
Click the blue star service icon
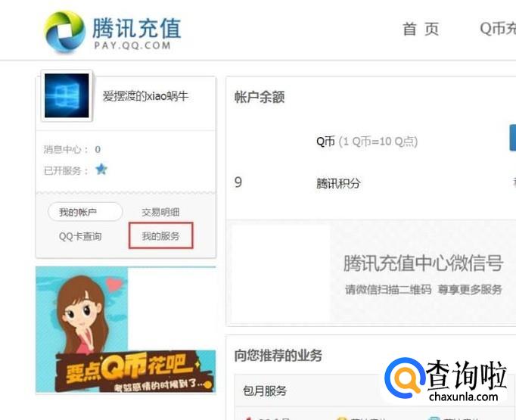101,170
